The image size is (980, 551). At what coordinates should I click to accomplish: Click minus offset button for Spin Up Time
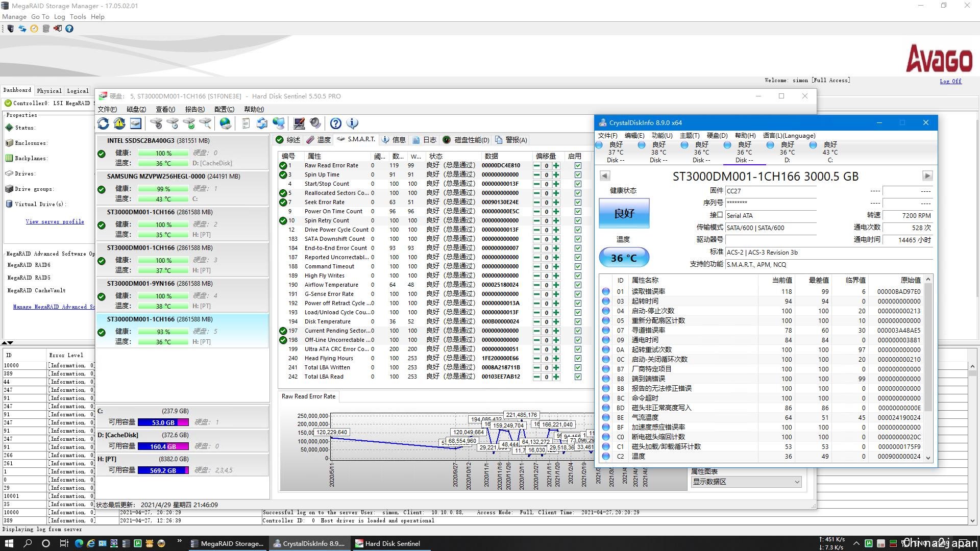[537, 175]
